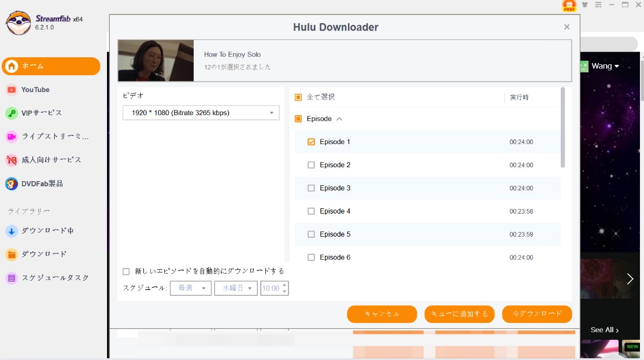The height and width of the screenshot is (360, 644).
Task: Click Episode 1 duration 00:24:00
Action: pyautogui.click(x=521, y=142)
